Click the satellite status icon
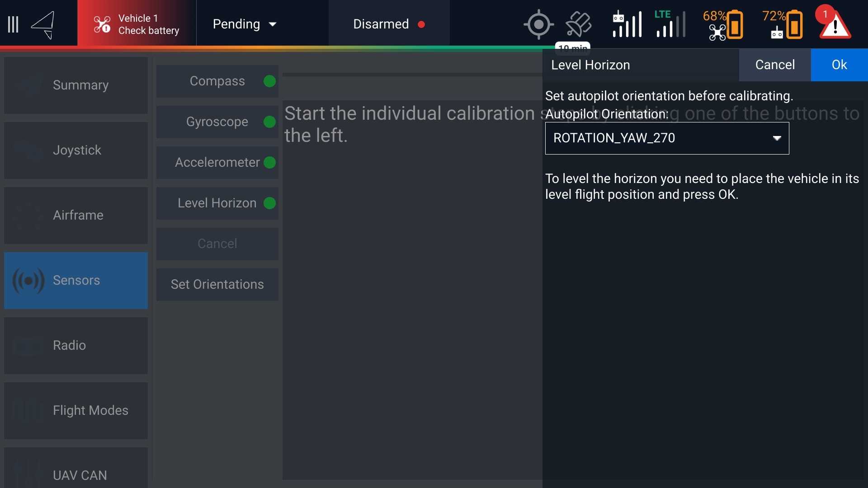 578,24
